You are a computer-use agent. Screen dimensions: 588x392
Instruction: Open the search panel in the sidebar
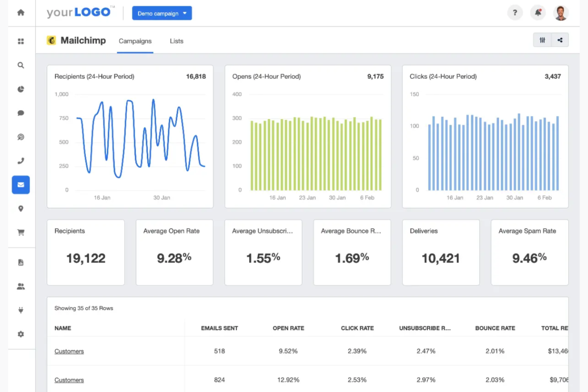click(21, 65)
